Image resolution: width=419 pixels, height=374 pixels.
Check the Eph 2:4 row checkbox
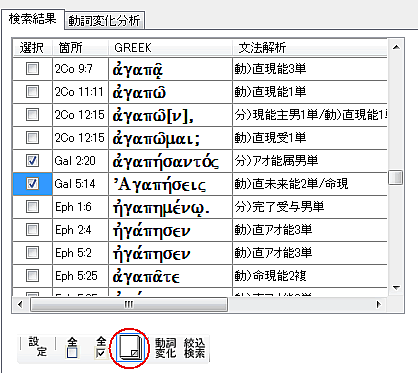(32, 230)
